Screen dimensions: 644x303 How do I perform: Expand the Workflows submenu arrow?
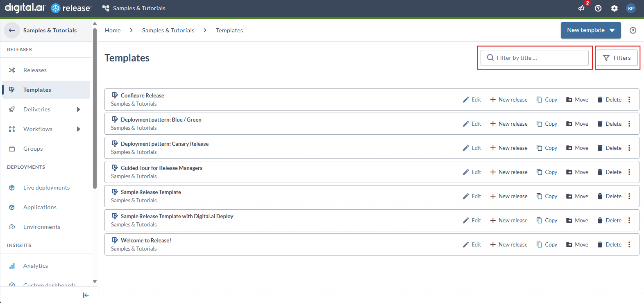pyautogui.click(x=79, y=129)
